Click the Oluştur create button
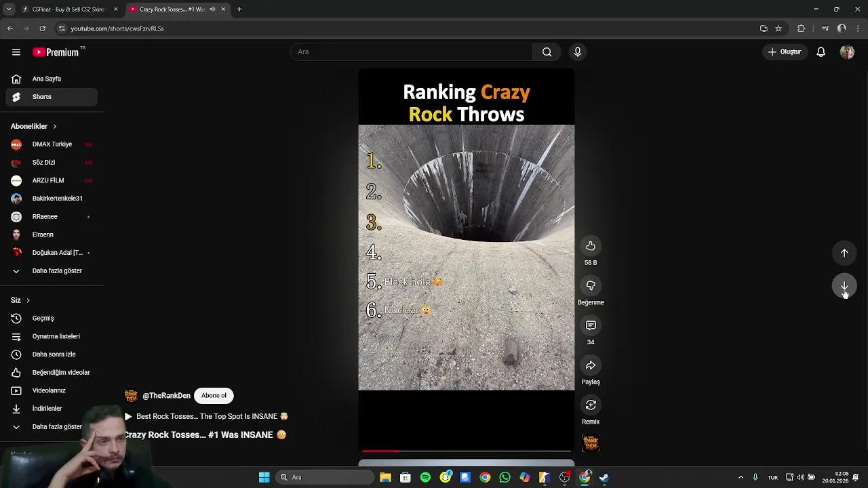 pyautogui.click(x=784, y=52)
